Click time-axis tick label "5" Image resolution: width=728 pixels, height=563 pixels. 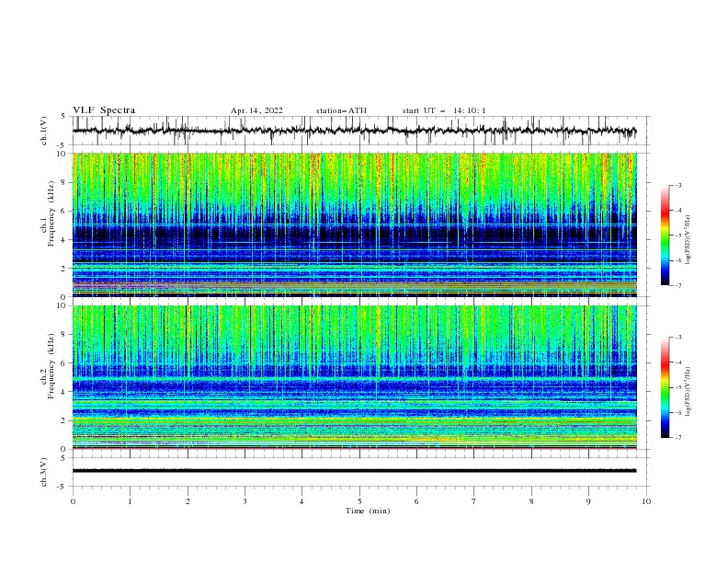359,501
